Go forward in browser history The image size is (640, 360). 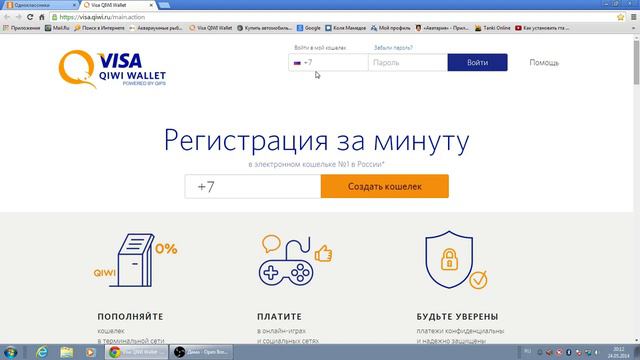click(x=18, y=17)
